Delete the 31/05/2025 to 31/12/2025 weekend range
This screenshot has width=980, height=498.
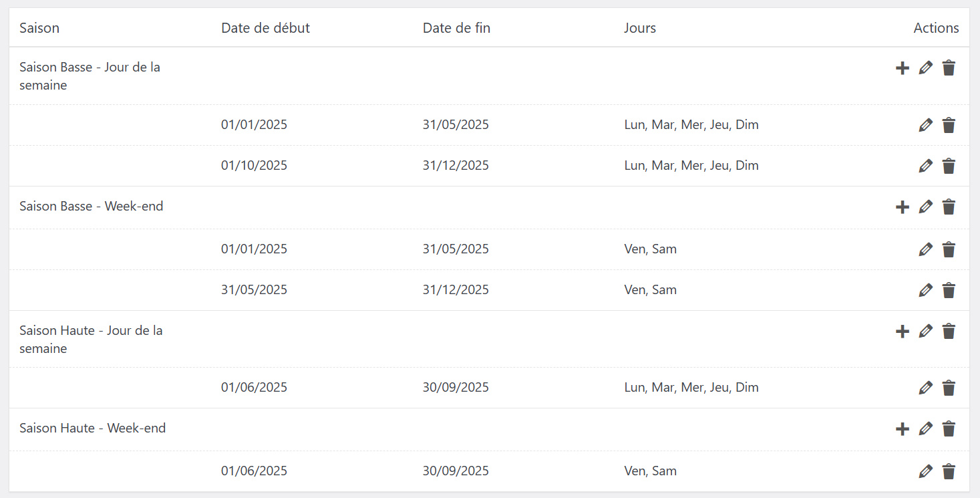click(x=949, y=290)
